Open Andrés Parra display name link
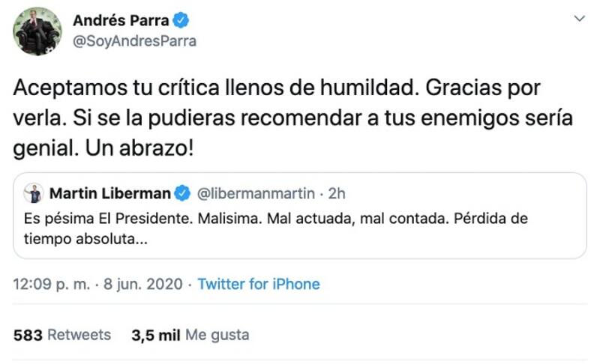The height and width of the screenshot is (364, 600). point(121,20)
